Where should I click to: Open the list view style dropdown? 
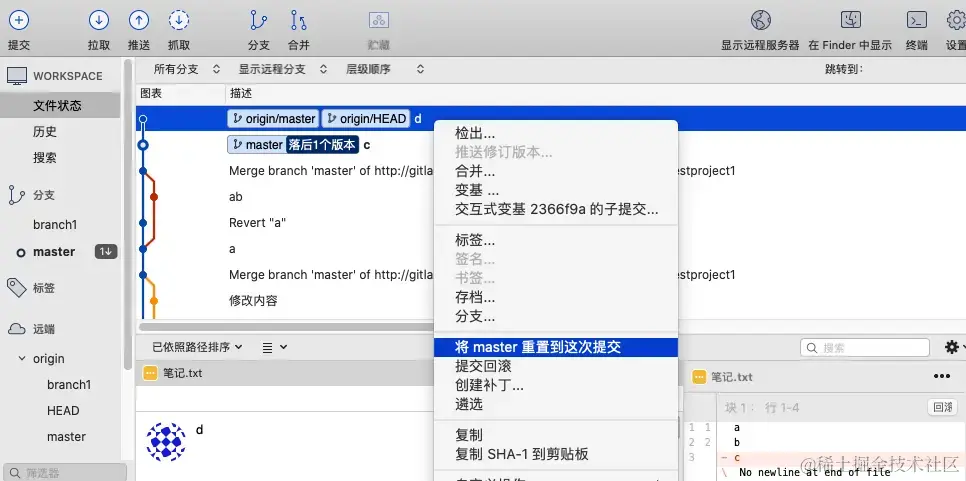pyautogui.click(x=275, y=347)
